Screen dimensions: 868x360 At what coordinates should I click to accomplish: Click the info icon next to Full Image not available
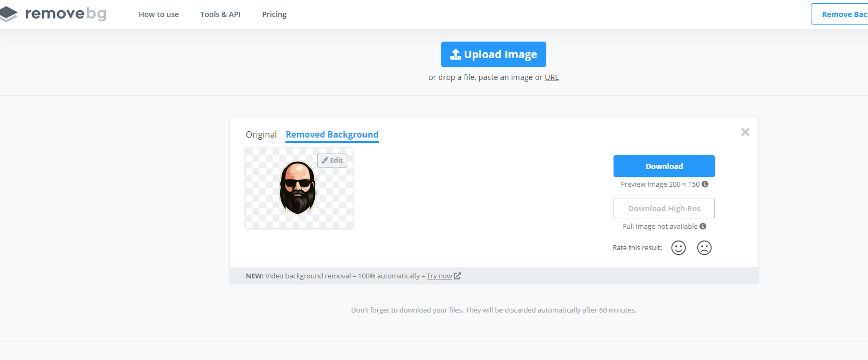click(703, 226)
